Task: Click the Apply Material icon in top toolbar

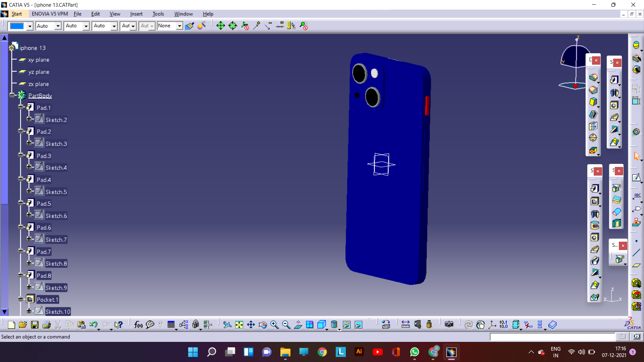Action: pos(202,26)
